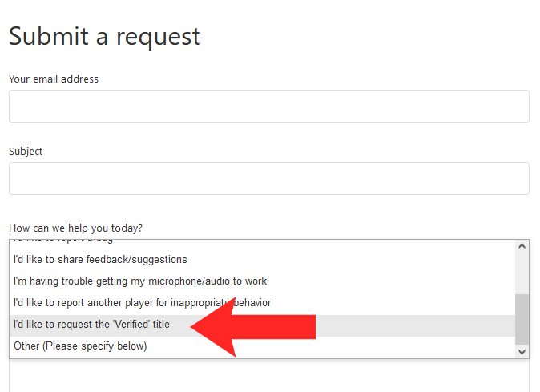
Task: Click the word "behavior" in the options list
Action: pyautogui.click(x=252, y=303)
